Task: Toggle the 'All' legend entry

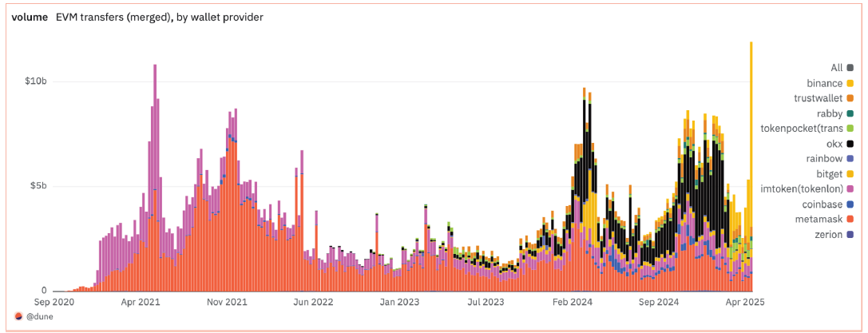Action: 836,68
